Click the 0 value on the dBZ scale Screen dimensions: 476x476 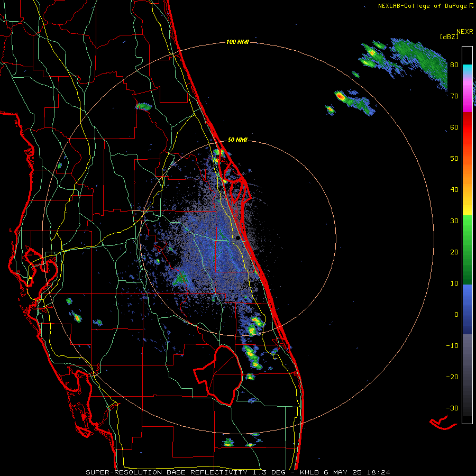456,315
